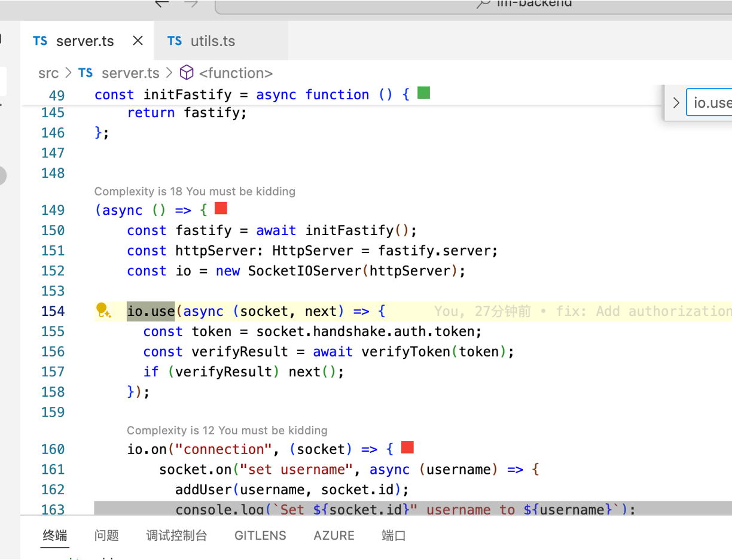The image size is (732, 560).
Task: Click the cube symbol icon in breadcrumbs
Action: click(187, 73)
